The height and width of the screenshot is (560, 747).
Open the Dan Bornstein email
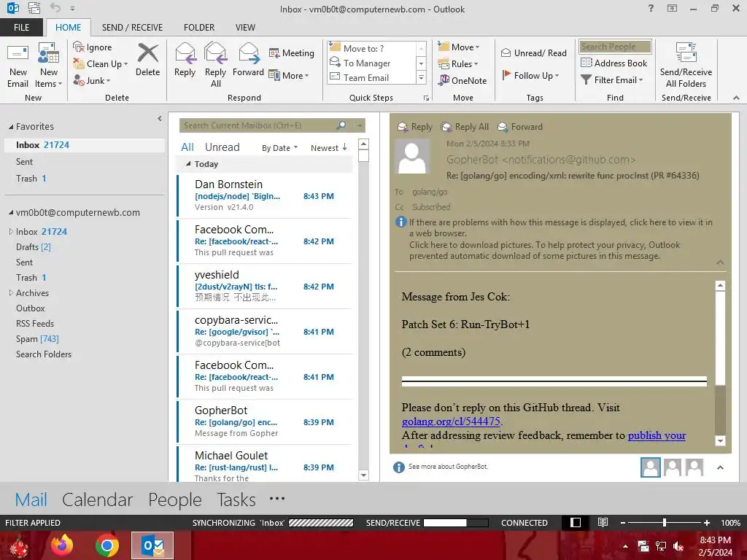pyautogui.click(x=265, y=195)
